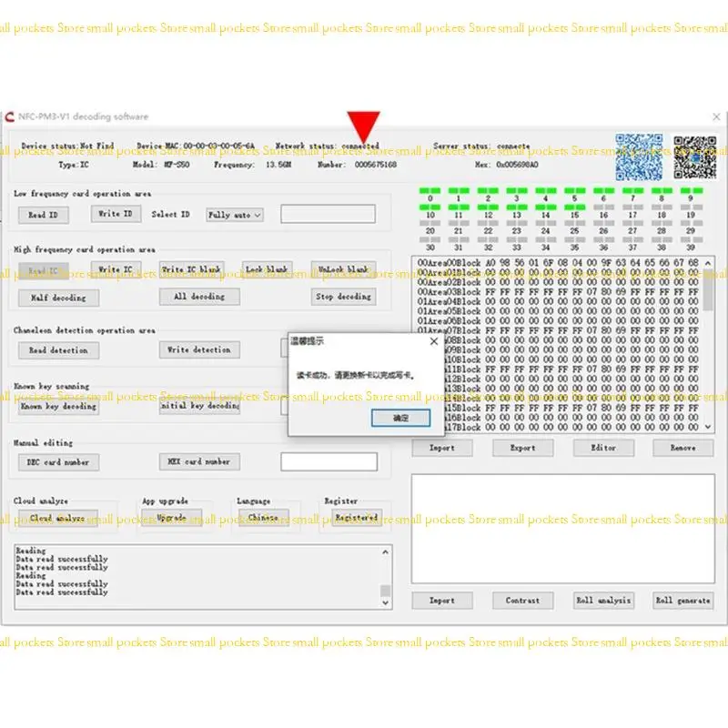Click the app logo in title bar
The height and width of the screenshot is (728, 728).
(x=9, y=116)
